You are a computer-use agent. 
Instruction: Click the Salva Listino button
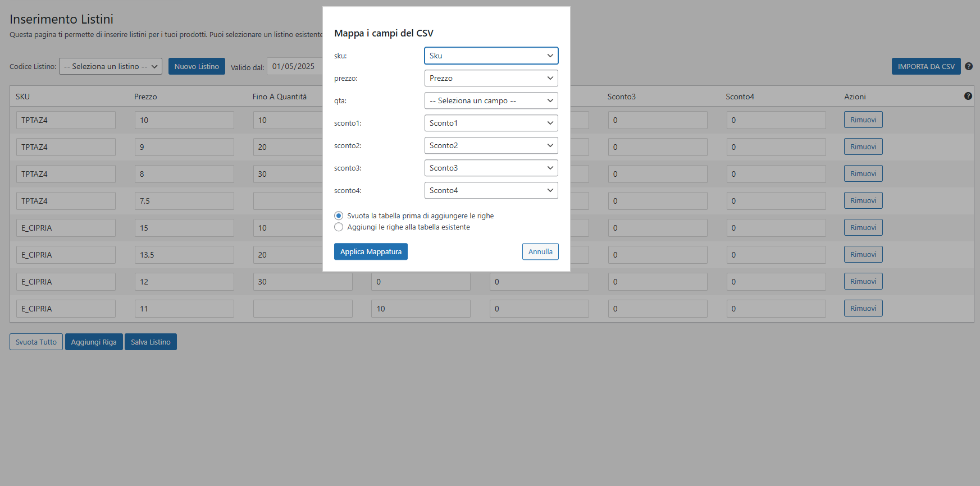coord(151,342)
